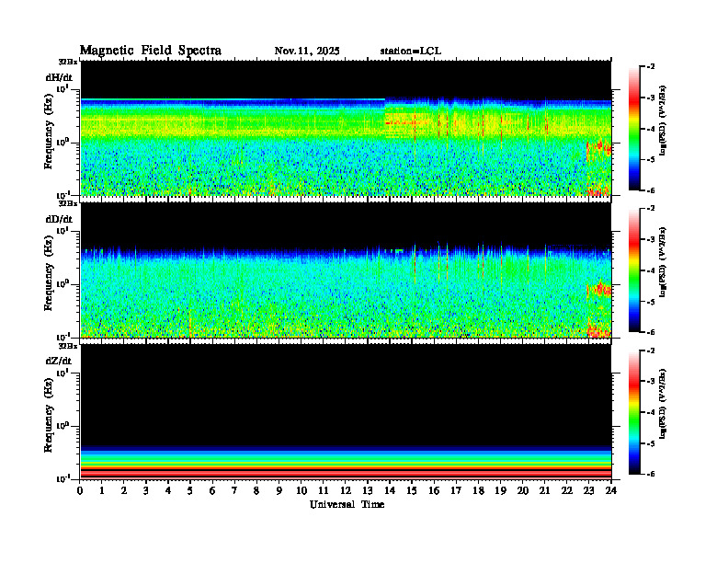Click the color scale bar beside dD/dt panel
This screenshot has height=563, width=728.
tap(634, 270)
